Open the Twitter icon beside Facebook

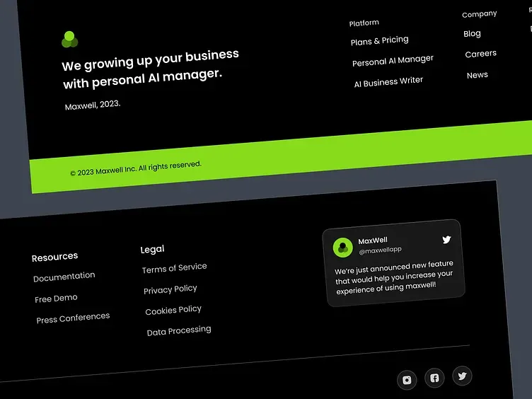tap(462, 376)
